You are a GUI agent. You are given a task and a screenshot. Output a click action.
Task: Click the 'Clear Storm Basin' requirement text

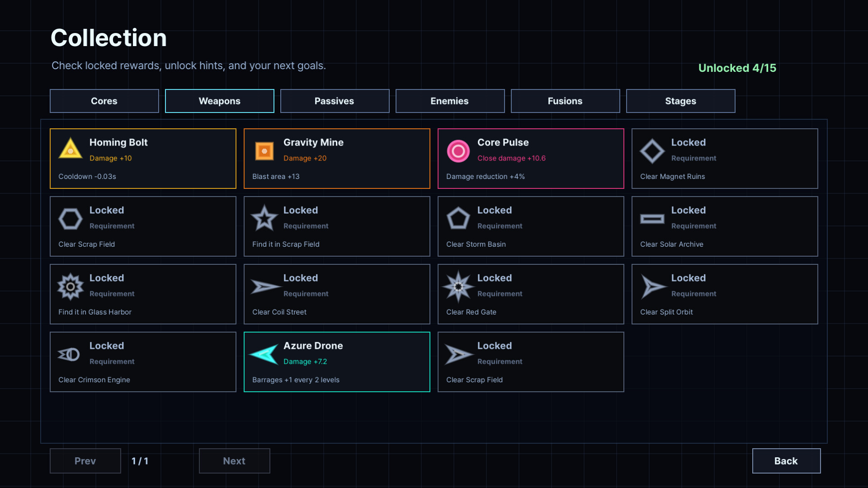(476, 244)
